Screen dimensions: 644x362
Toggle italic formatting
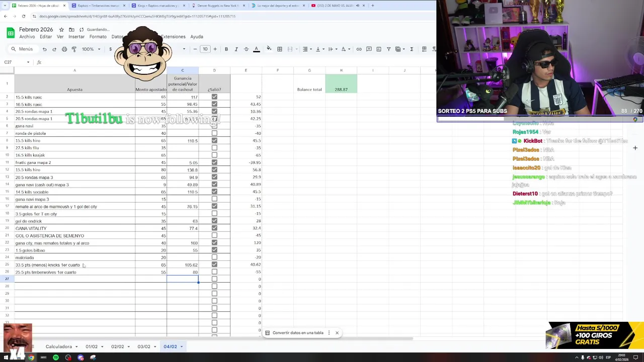236,49
